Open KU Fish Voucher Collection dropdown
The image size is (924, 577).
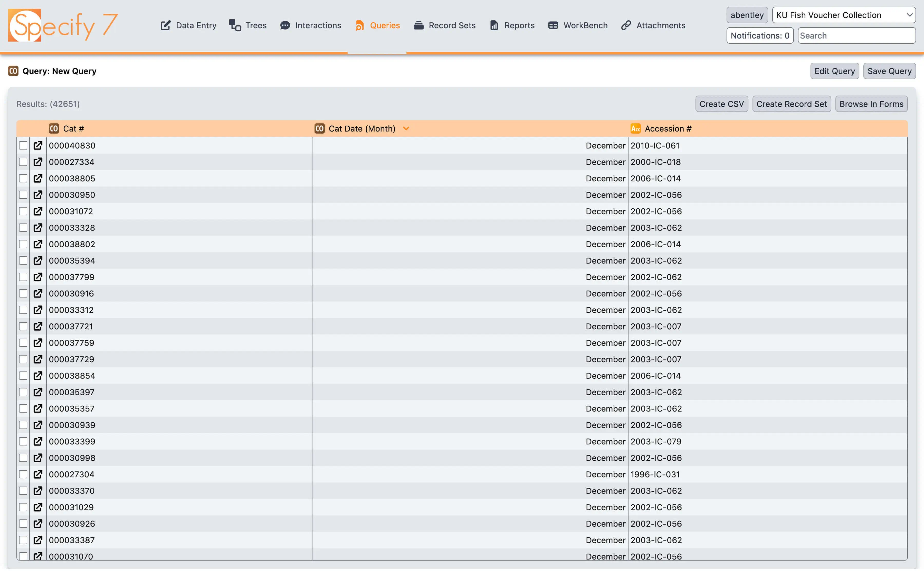(x=844, y=15)
